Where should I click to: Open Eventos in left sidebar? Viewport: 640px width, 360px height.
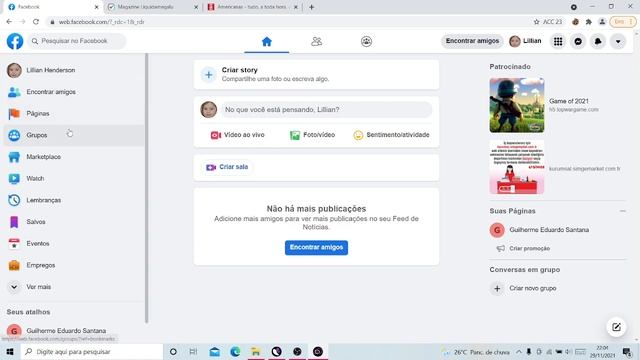73,243
